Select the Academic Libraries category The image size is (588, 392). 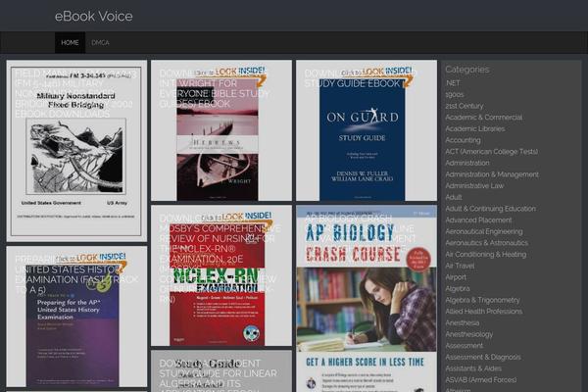[475, 128]
